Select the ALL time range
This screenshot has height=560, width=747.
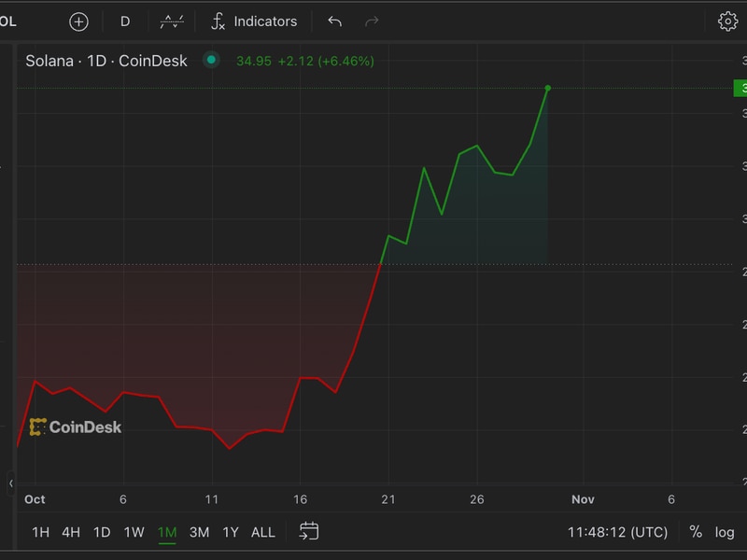(x=263, y=532)
